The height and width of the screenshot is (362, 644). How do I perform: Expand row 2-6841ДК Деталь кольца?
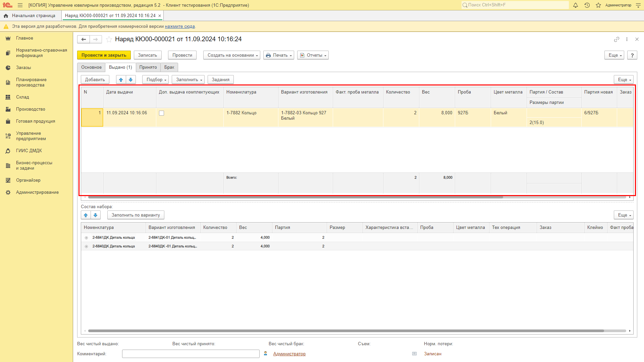(x=87, y=238)
